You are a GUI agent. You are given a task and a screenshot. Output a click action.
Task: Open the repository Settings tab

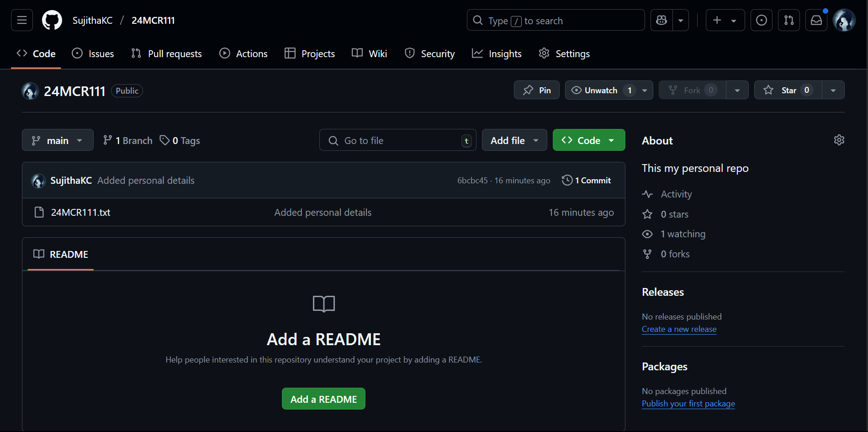[x=564, y=53]
